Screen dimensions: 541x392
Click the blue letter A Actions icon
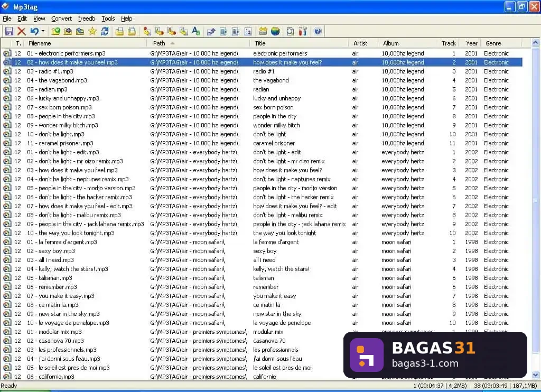tap(196, 31)
